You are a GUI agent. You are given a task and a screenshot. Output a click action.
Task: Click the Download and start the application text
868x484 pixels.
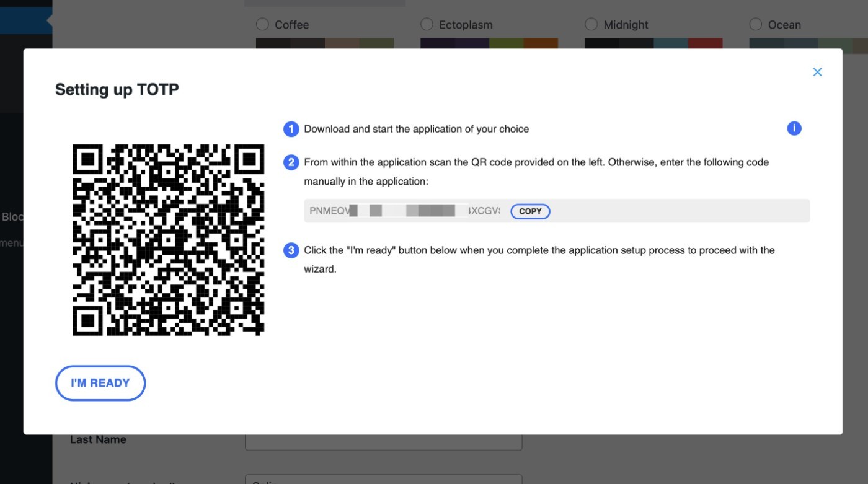[x=417, y=129]
